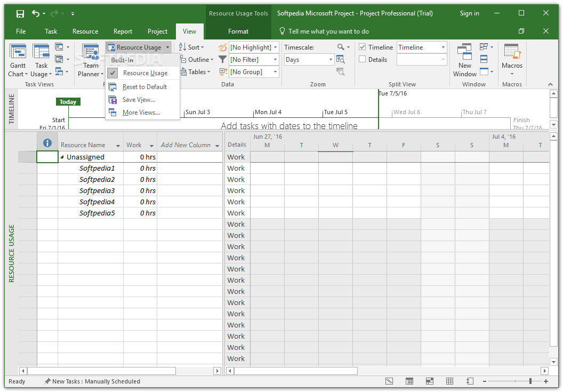This screenshot has width=563, height=392.
Task: Click the vertical scrollbar down arrow
Action: [x=553, y=362]
